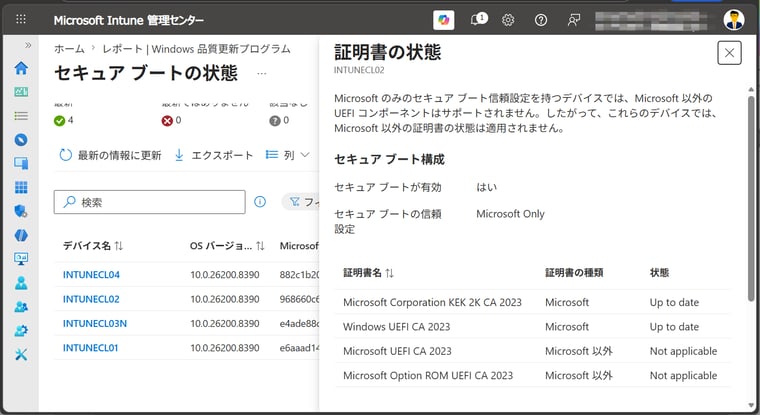Click Microsoft Intune 管理センター title

click(128, 20)
